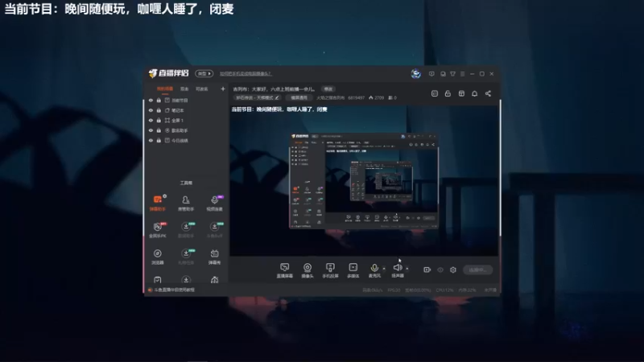This screenshot has width=644, height=362.
Task: Start recording with the camcorder icon
Action: pos(427,269)
